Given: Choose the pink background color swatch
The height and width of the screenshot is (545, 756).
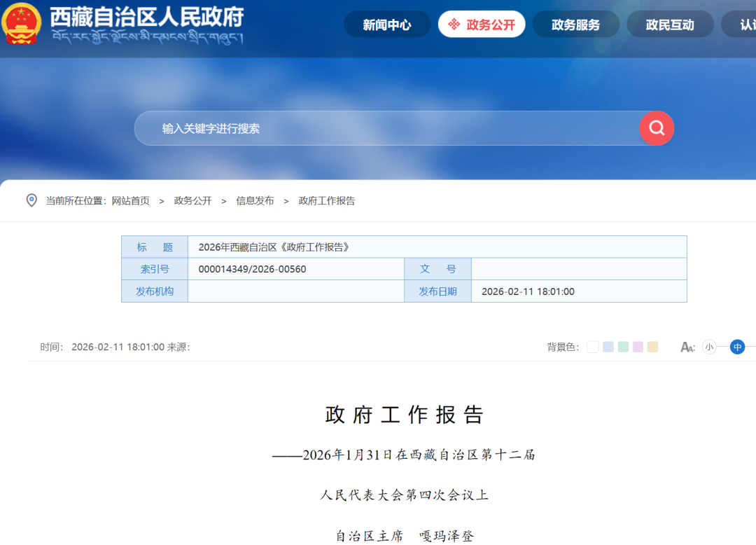Looking at the screenshot, I should tap(638, 347).
